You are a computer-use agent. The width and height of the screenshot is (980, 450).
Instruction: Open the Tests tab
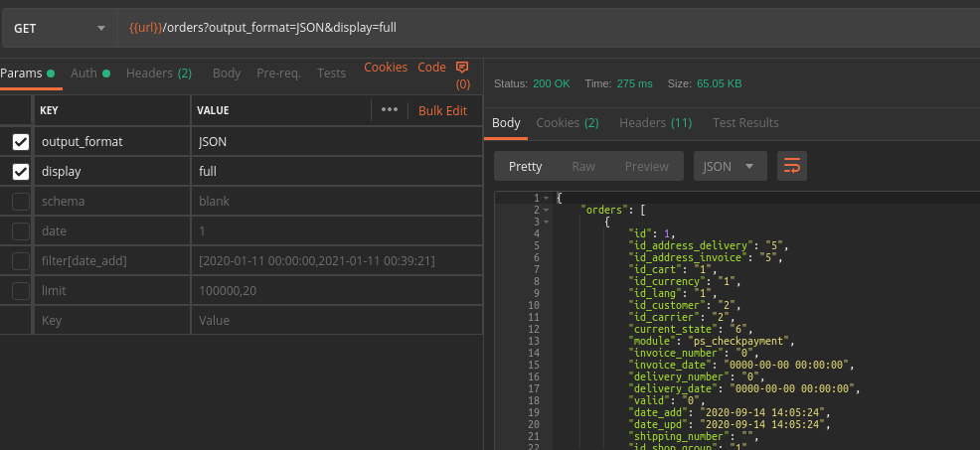331,74
